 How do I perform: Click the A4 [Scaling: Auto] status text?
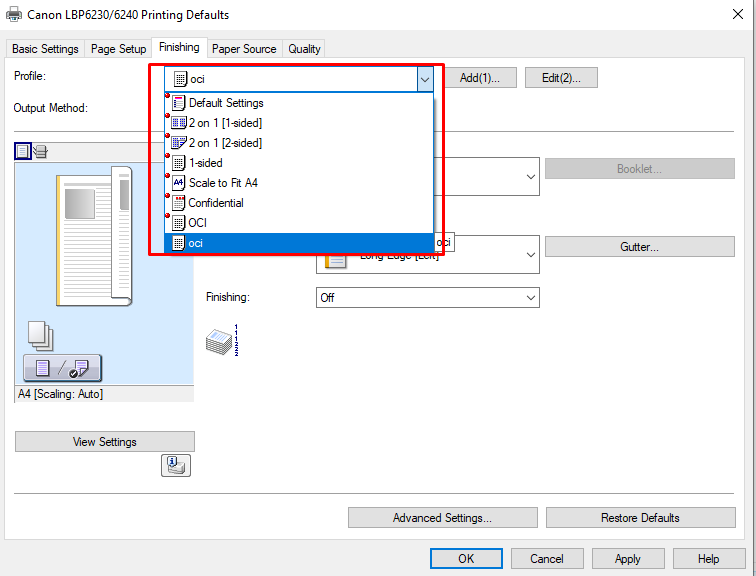click(61, 394)
